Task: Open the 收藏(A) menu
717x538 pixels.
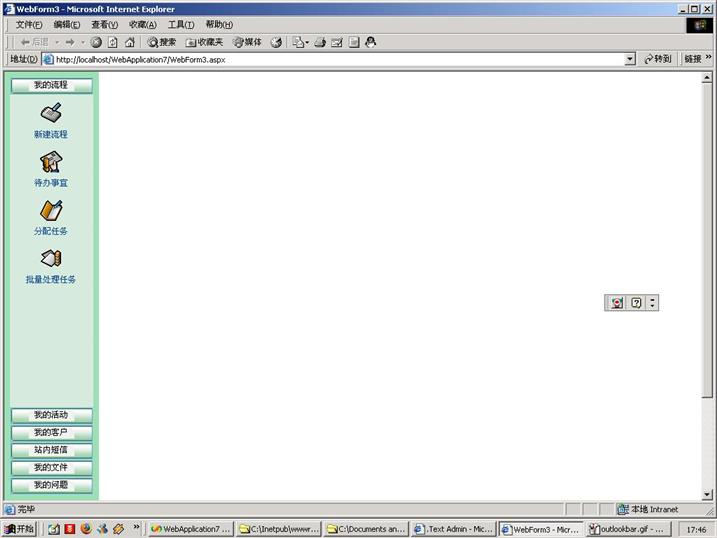Action: click(143, 25)
